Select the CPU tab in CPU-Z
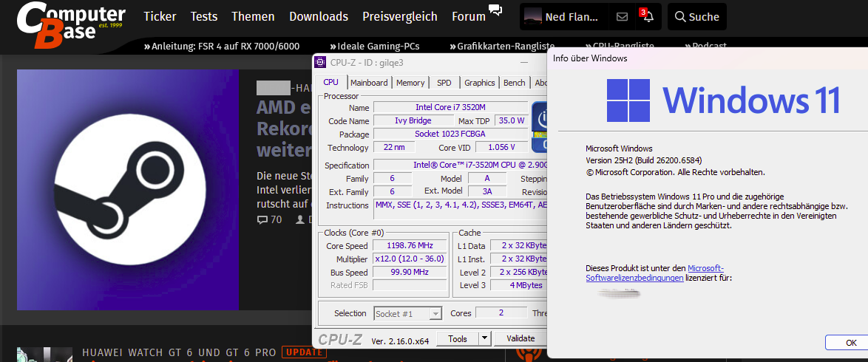Viewport: 868px width, 362px height. 330,82
